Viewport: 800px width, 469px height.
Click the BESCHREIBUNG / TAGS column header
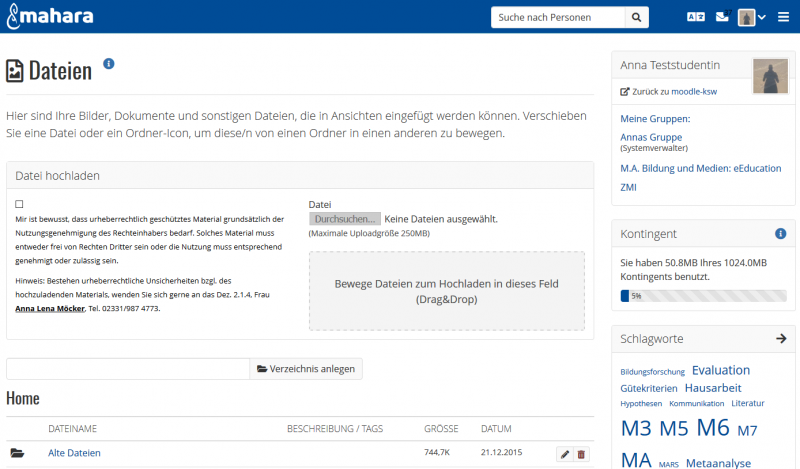click(x=335, y=429)
